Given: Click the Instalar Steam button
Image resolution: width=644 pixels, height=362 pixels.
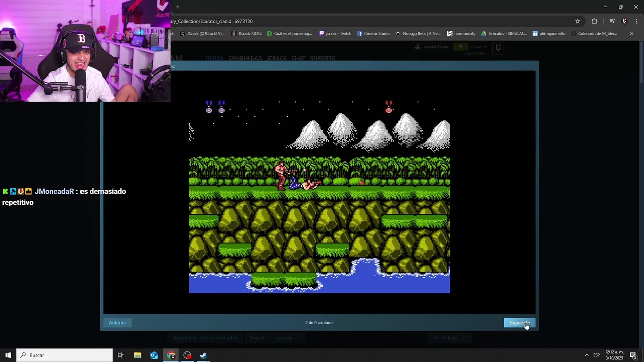Looking at the screenshot, I should (431, 47).
